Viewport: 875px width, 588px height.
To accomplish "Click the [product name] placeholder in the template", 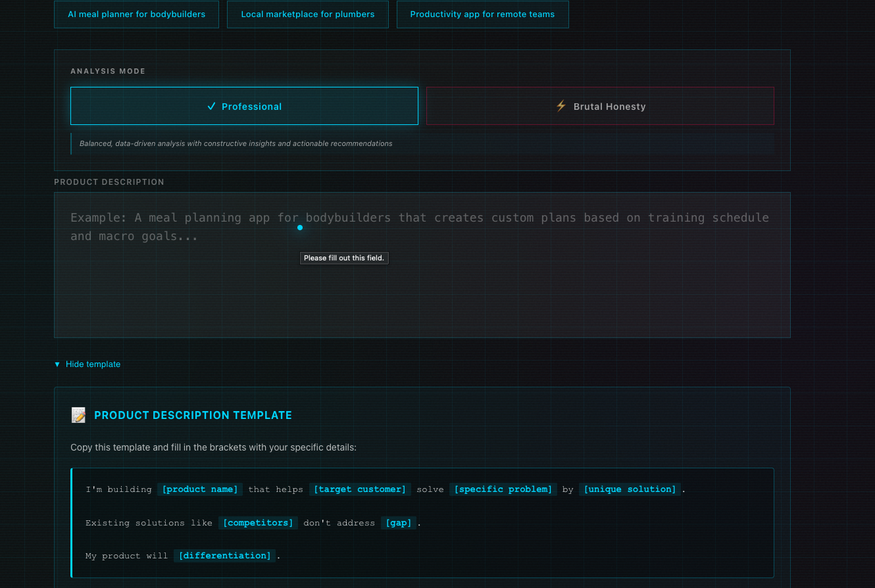I will 200,489.
